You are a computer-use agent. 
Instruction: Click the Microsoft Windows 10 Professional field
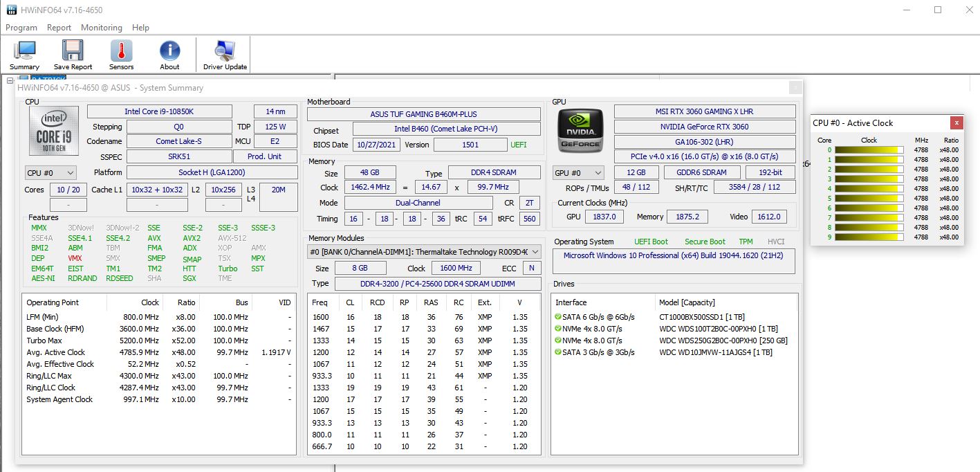point(674,261)
